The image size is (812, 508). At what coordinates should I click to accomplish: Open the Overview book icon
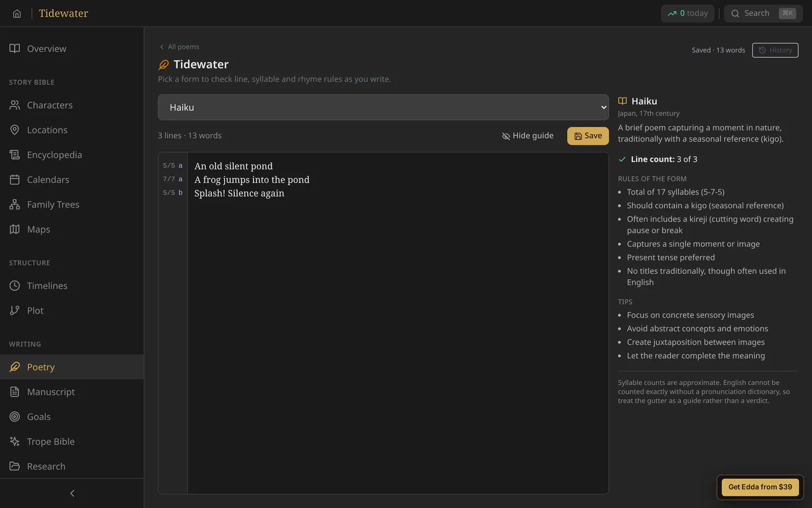15,48
